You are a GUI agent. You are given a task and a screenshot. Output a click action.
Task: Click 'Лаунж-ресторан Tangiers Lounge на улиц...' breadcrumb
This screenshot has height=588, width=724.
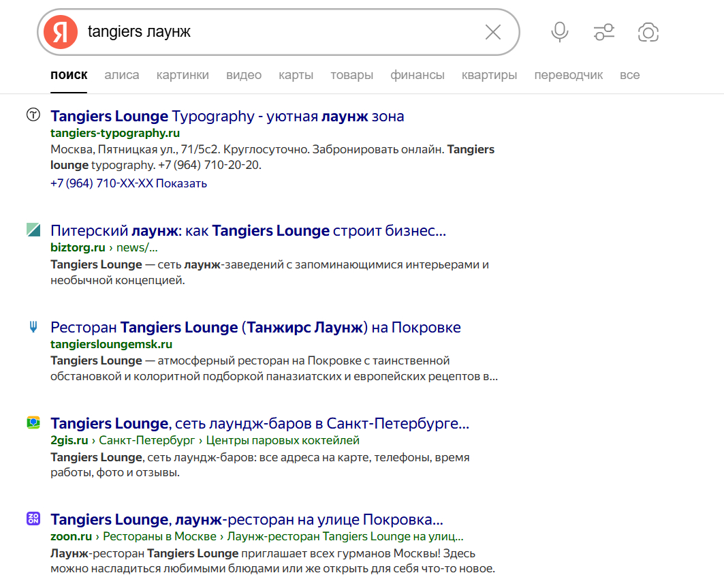click(x=345, y=536)
